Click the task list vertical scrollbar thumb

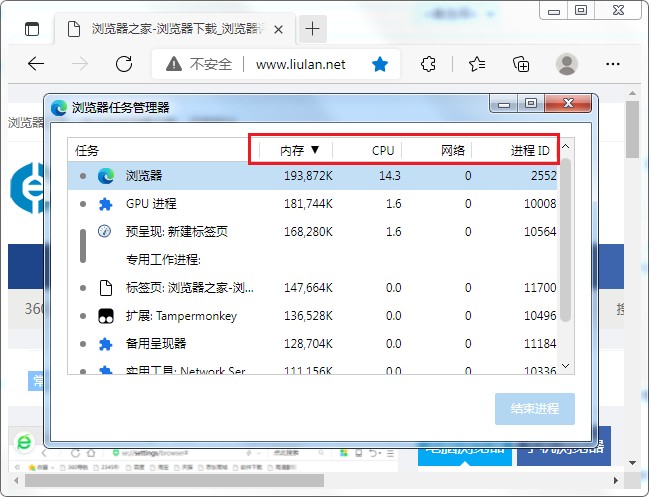(565, 240)
